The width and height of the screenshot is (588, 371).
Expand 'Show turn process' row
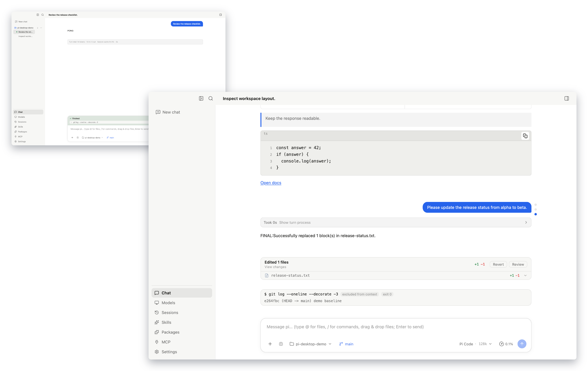[x=396, y=222]
